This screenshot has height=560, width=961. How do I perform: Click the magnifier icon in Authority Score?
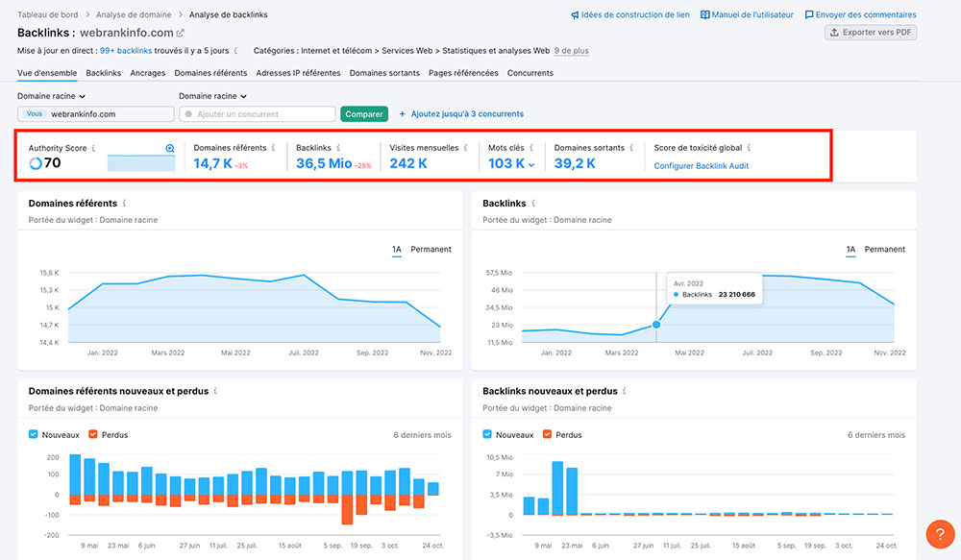point(170,148)
